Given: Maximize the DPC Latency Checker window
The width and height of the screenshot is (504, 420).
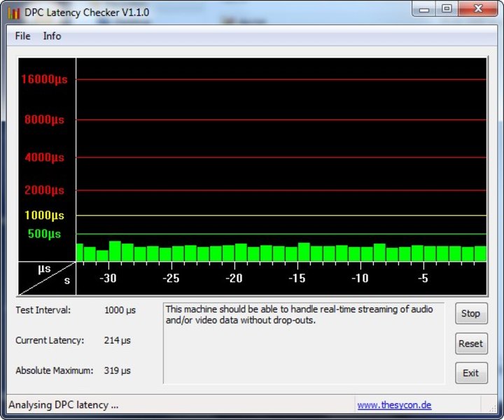Looking at the screenshot, I should click(x=446, y=9).
